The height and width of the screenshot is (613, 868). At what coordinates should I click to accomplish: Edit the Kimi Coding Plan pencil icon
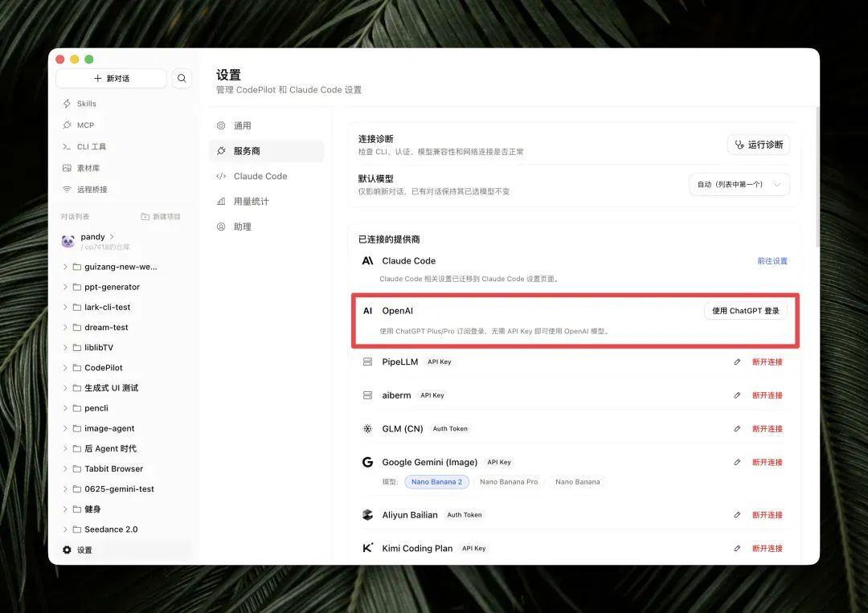click(737, 548)
